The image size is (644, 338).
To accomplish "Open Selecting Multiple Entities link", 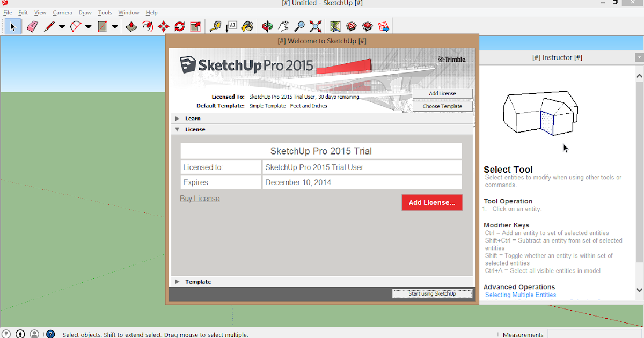I will 521,295.
